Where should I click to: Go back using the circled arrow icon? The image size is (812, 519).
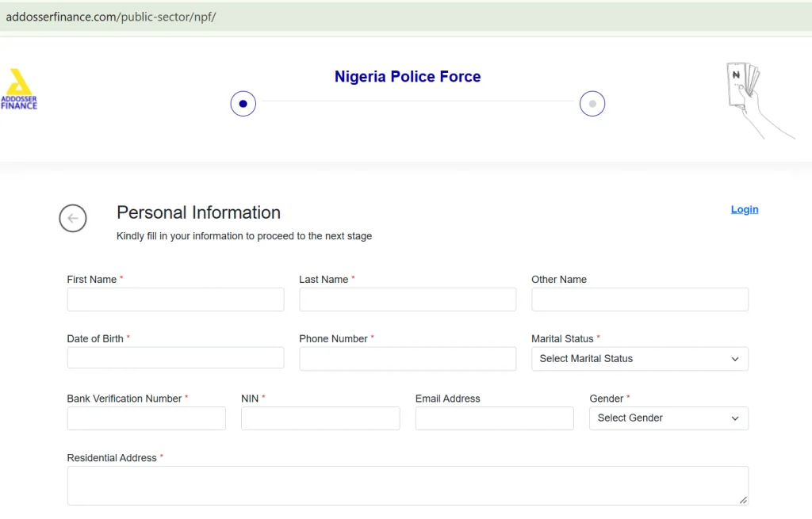(72, 219)
